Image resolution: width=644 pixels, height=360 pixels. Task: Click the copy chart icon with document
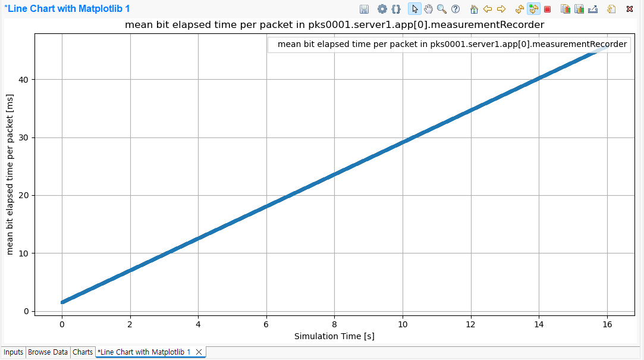566,9
